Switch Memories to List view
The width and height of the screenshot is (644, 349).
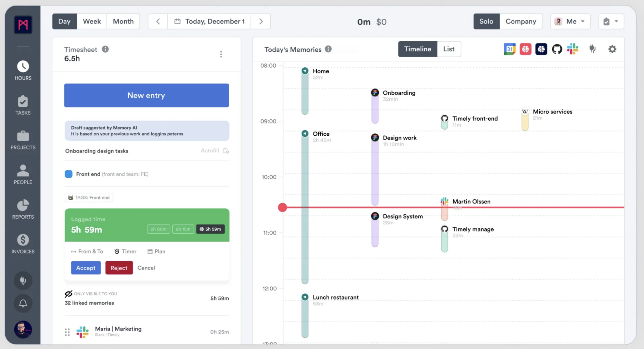tap(449, 49)
